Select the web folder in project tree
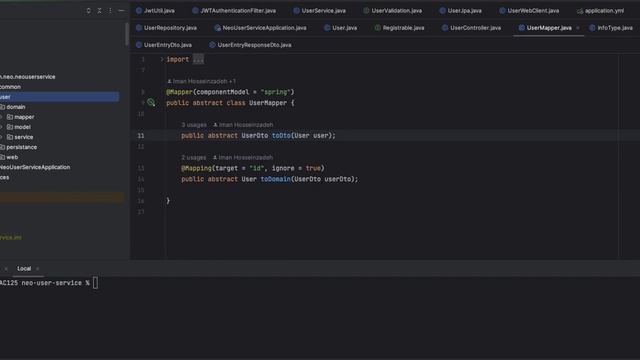 [x=12, y=157]
